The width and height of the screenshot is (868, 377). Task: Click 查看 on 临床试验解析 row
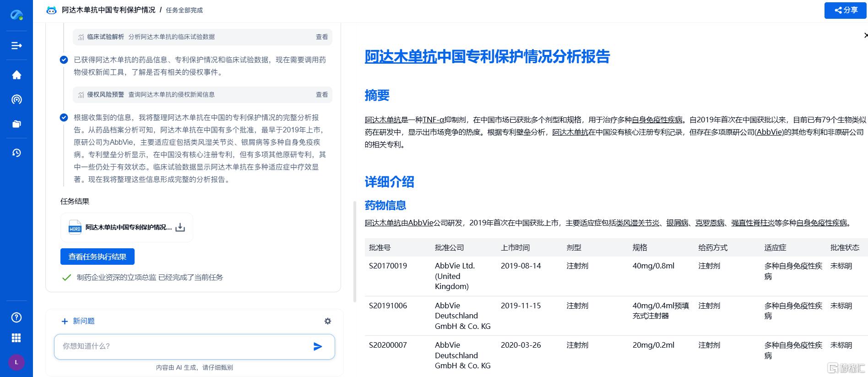pos(322,37)
